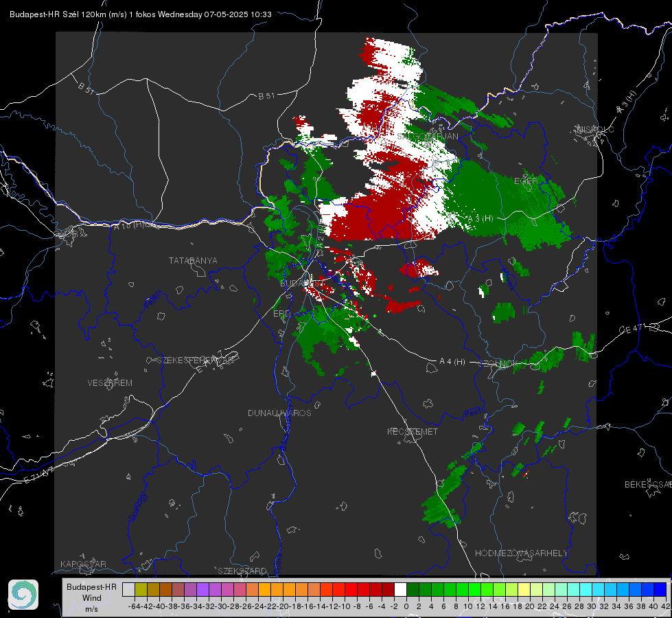Click the swirl logo icon beside the legend
The width and height of the screenshot is (672, 618).
[x=23, y=595]
